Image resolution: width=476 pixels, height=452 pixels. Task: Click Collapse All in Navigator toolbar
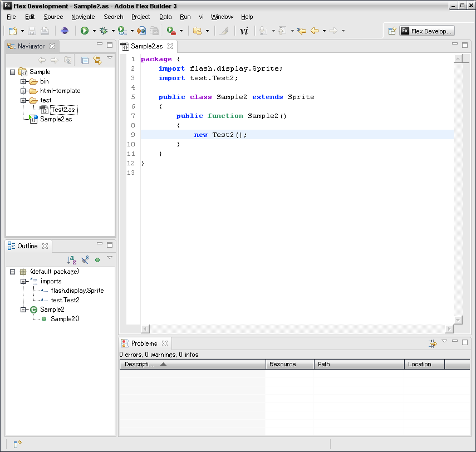(85, 60)
